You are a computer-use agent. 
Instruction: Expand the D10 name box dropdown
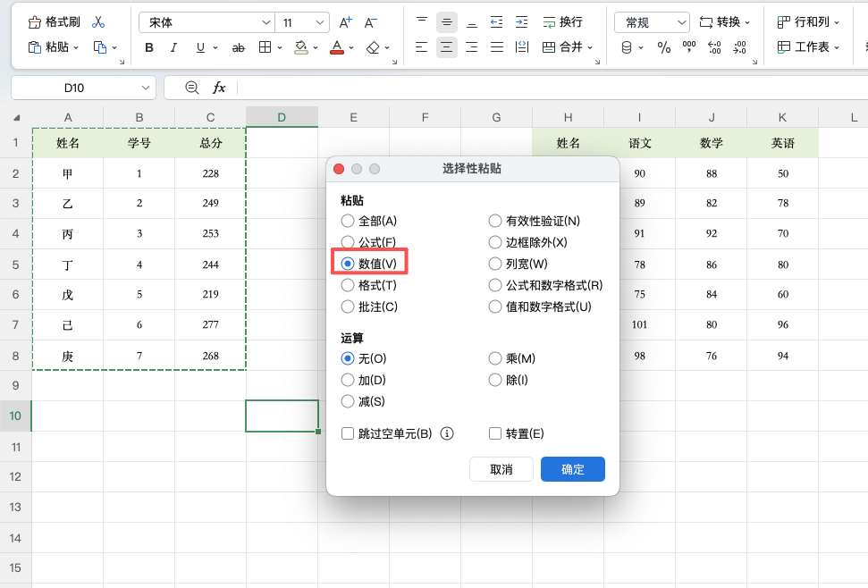[x=145, y=88]
